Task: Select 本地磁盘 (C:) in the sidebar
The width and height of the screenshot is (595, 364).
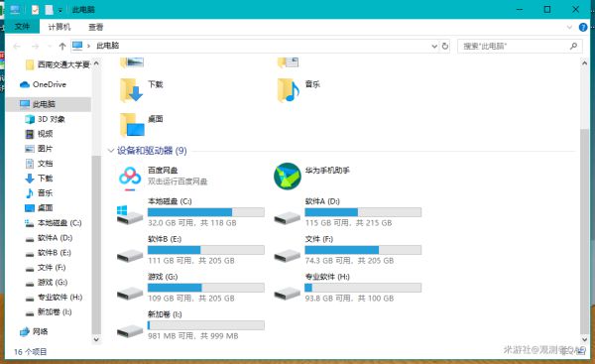Action: (59, 223)
